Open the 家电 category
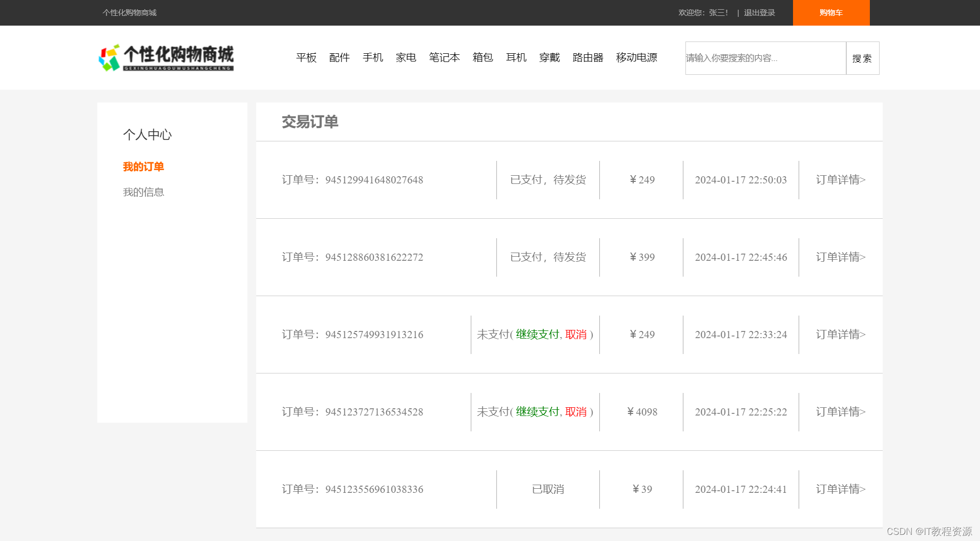Viewport: 980px width, 541px height. click(406, 57)
